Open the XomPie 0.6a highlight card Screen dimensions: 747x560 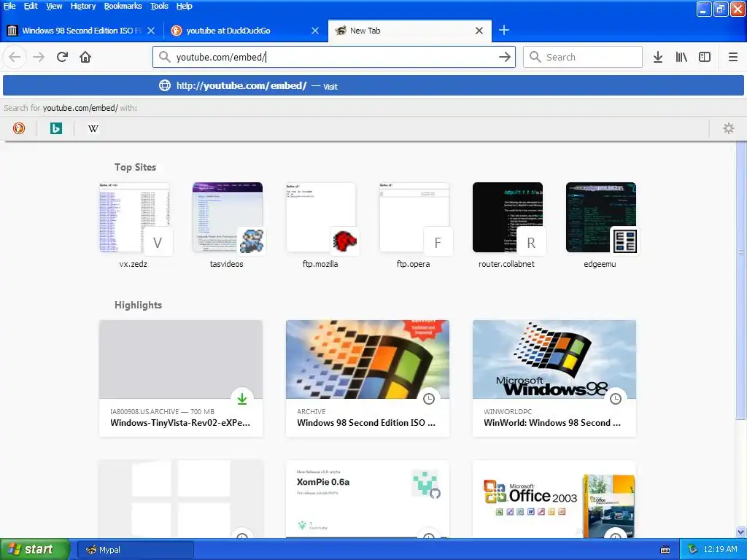pyautogui.click(x=368, y=499)
